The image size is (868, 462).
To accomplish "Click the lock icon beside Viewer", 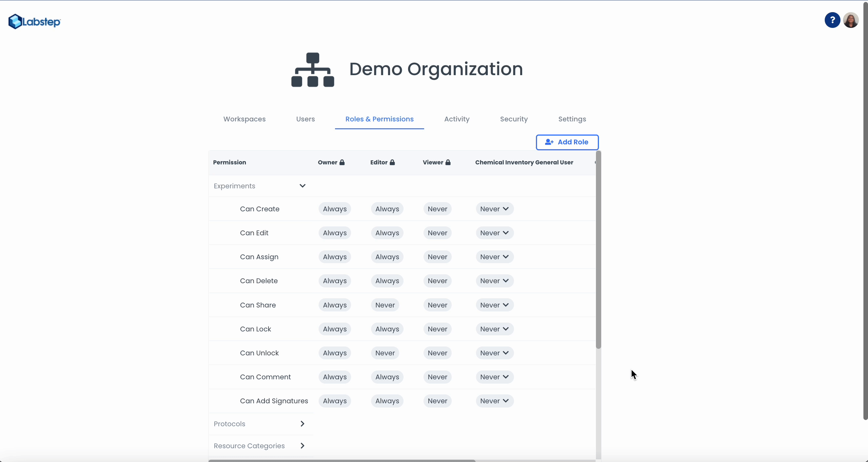I will coord(448,162).
